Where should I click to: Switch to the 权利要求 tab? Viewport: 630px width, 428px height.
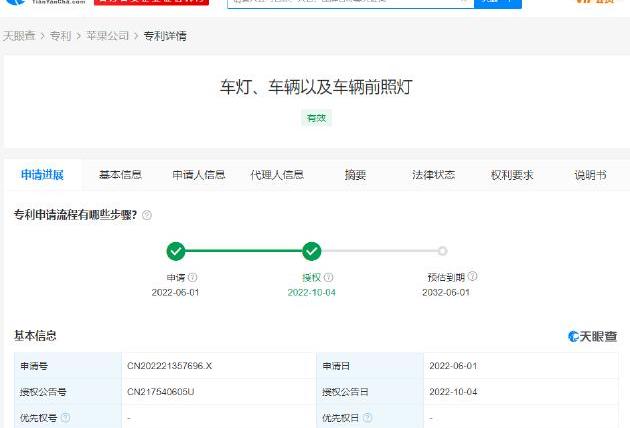click(511, 175)
